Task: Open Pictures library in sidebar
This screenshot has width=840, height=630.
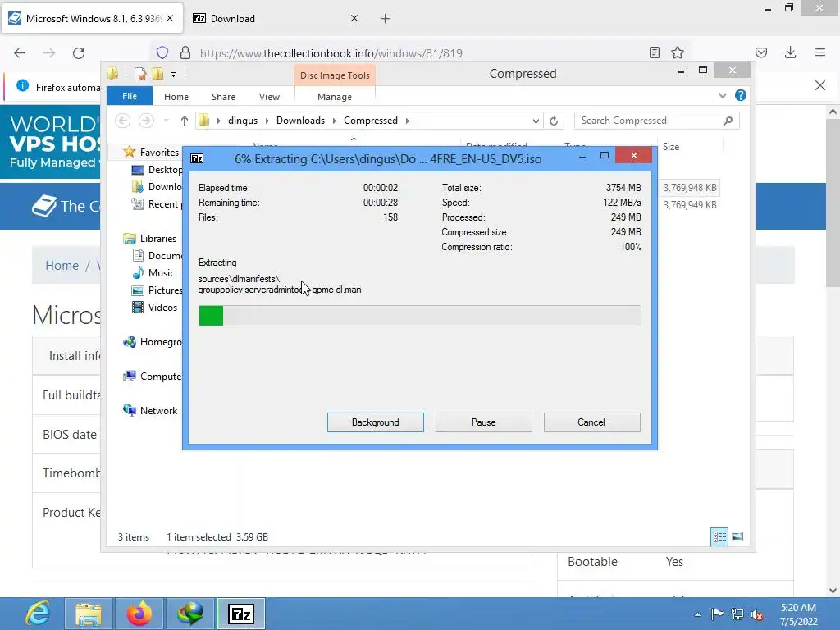Action: click(165, 290)
